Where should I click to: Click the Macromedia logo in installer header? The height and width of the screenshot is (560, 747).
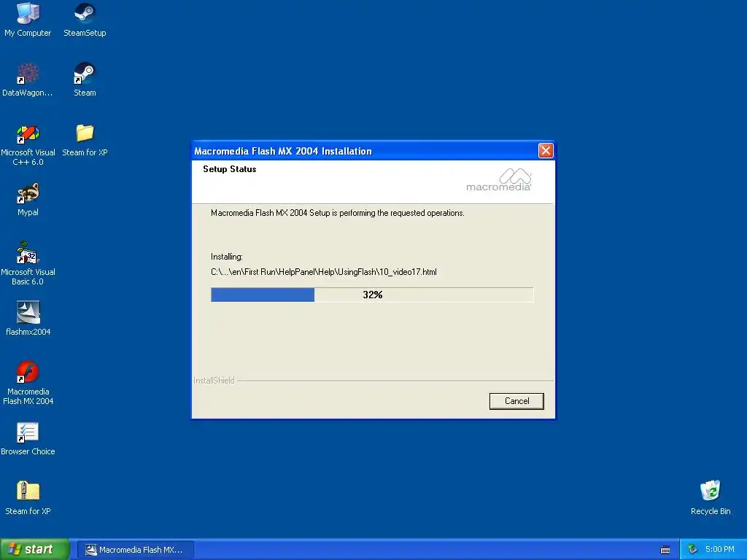(x=499, y=179)
